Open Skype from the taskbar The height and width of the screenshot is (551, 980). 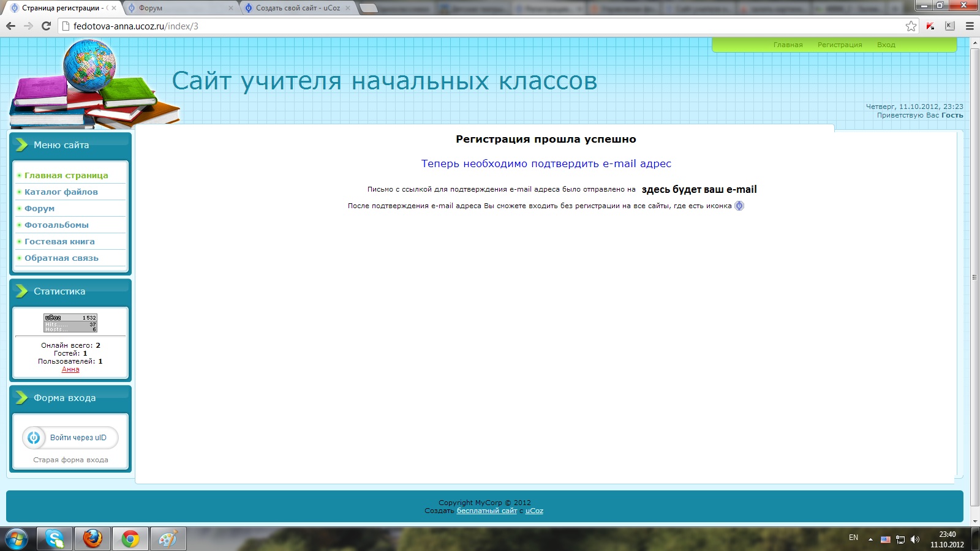pos(55,539)
